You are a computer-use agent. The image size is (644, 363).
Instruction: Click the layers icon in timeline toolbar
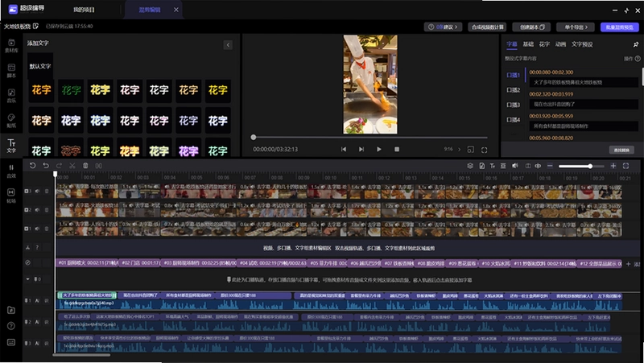pyautogui.click(x=470, y=166)
